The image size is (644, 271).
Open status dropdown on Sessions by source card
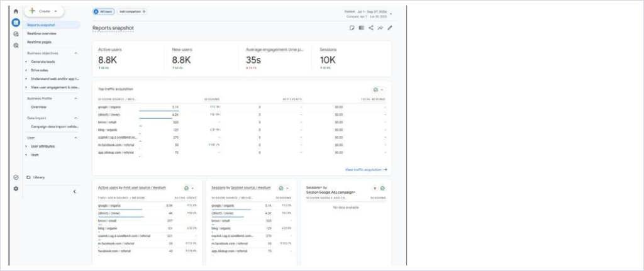[284, 188]
